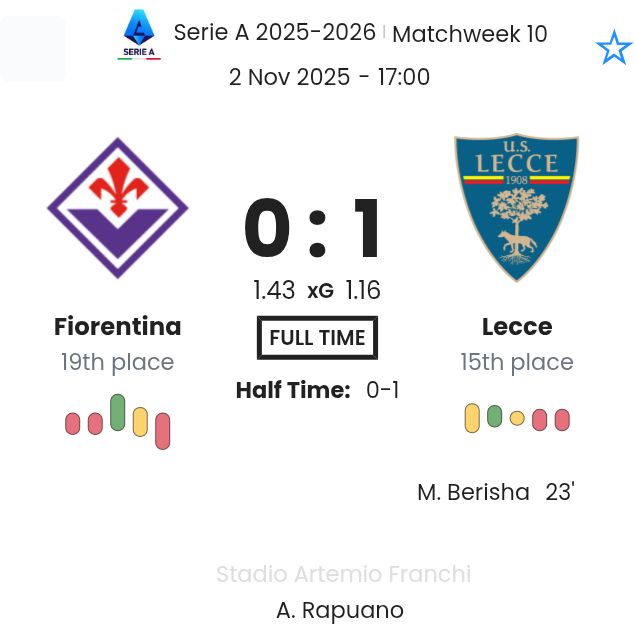Open the Lecce team name
635x637 pixels.
[517, 327]
